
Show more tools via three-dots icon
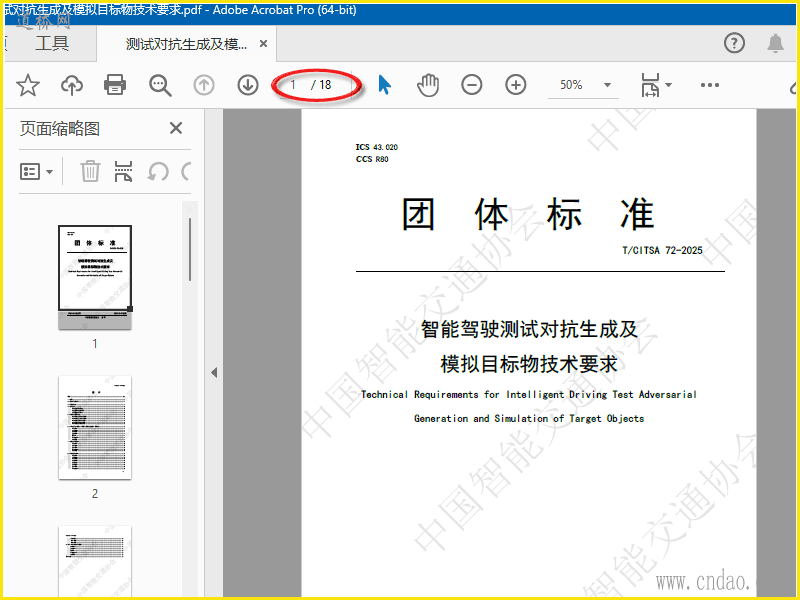click(x=710, y=85)
